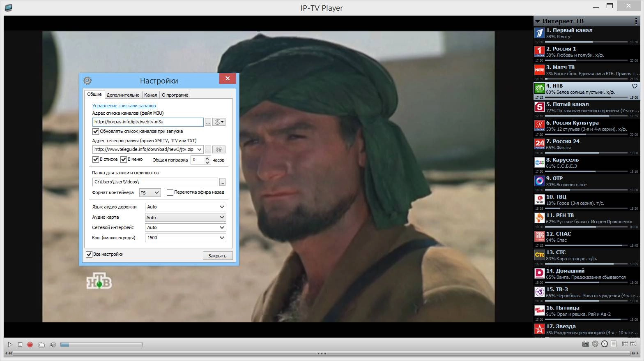This screenshot has height=361, width=644.
Task: Click the ТВЦ channel logo
Action: click(x=539, y=199)
